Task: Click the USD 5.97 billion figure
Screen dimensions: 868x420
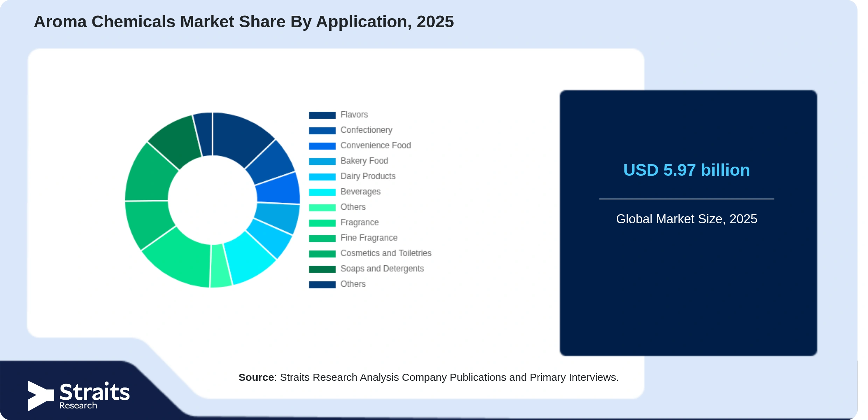Action: tap(686, 170)
